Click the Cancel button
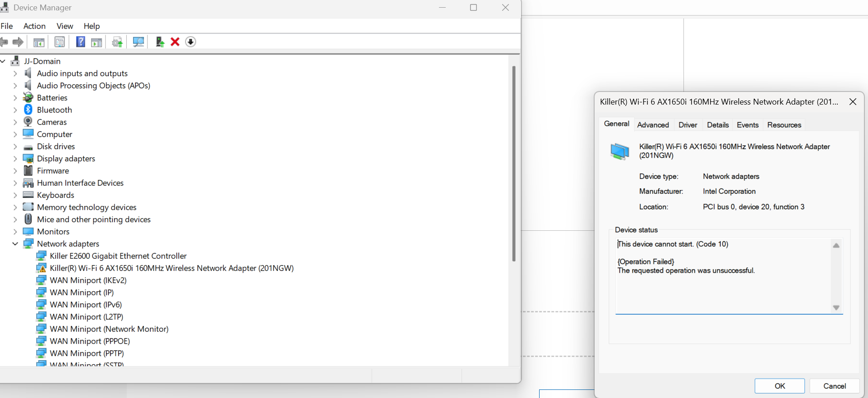Screen dimensions: 868x398 834,386
